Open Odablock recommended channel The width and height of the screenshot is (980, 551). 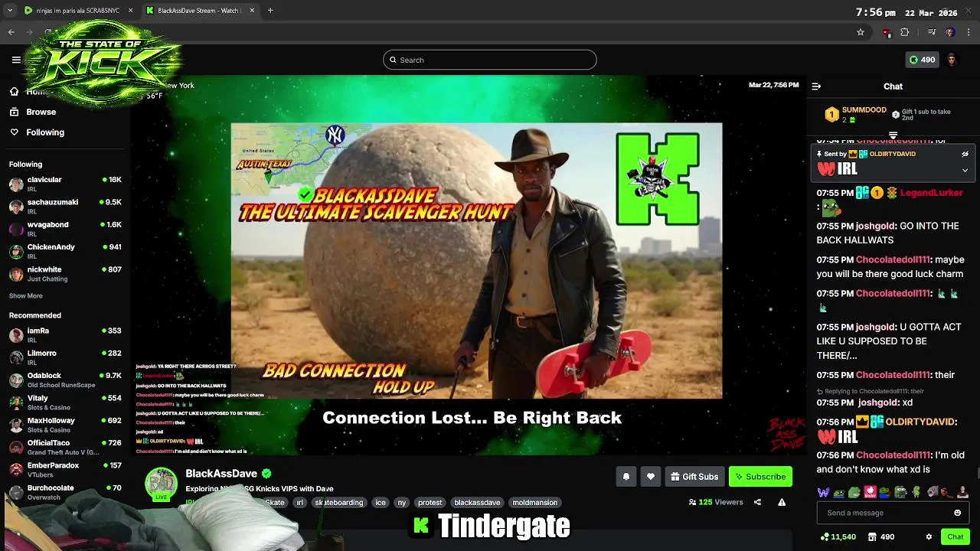pos(65,380)
